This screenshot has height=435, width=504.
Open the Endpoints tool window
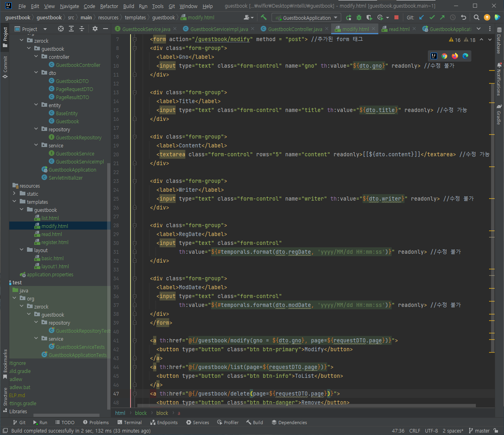pos(164,423)
